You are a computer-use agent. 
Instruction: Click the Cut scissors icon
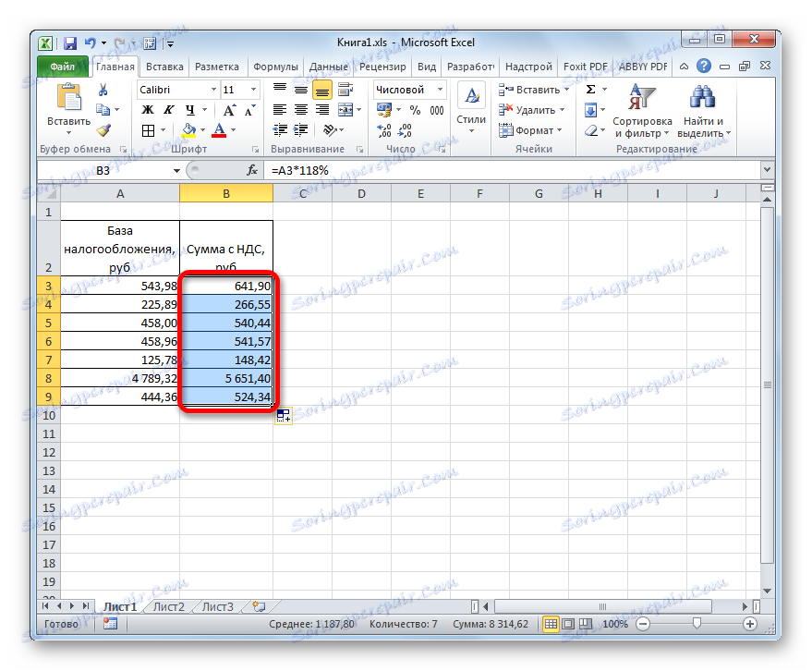103,90
